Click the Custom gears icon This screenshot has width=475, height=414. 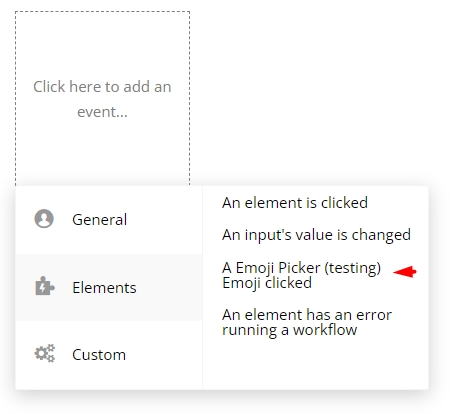pyautogui.click(x=45, y=353)
